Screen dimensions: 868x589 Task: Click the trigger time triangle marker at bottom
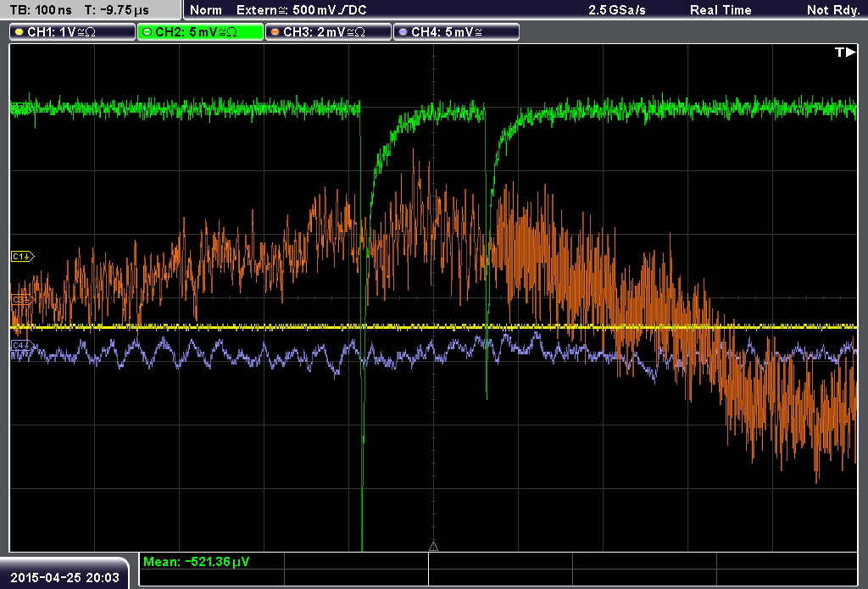(x=433, y=547)
